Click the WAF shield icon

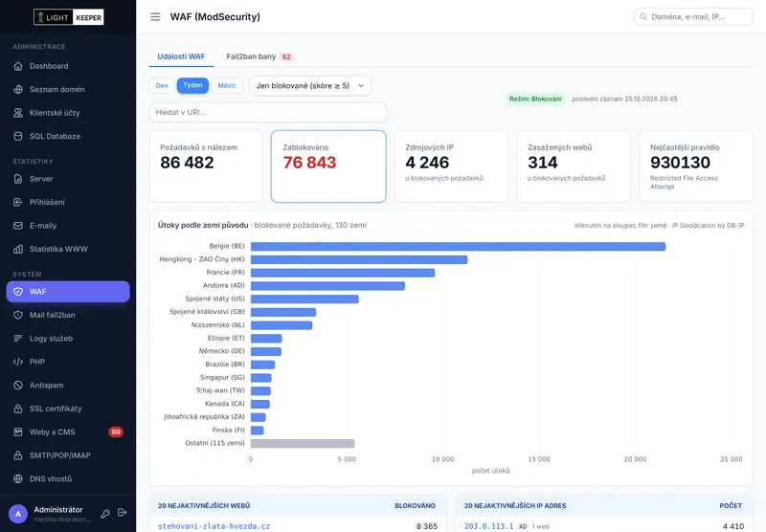pyautogui.click(x=18, y=292)
